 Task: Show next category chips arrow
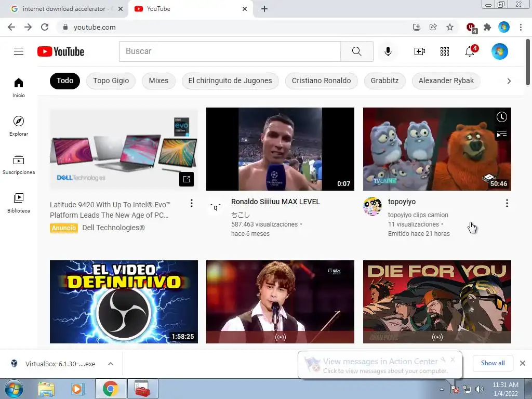click(509, 81)
